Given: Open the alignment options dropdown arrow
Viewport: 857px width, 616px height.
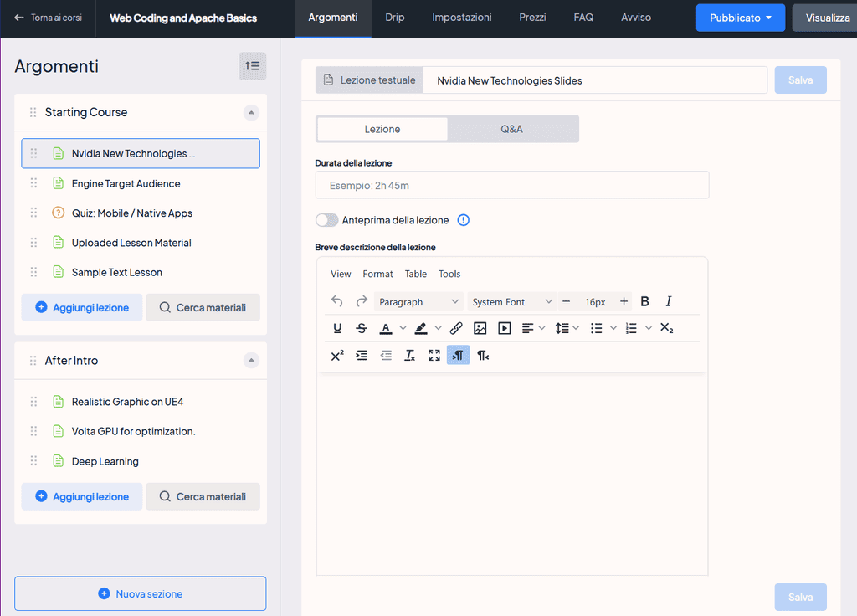Looking at the screenshot, I should (541, 328).
